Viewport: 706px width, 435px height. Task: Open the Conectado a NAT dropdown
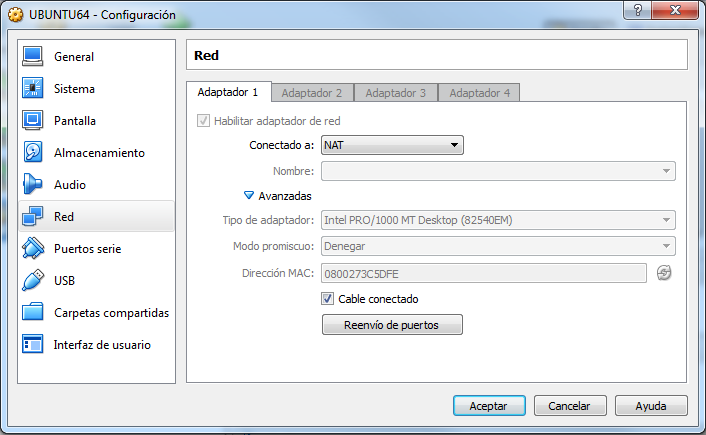click(392, 145)
